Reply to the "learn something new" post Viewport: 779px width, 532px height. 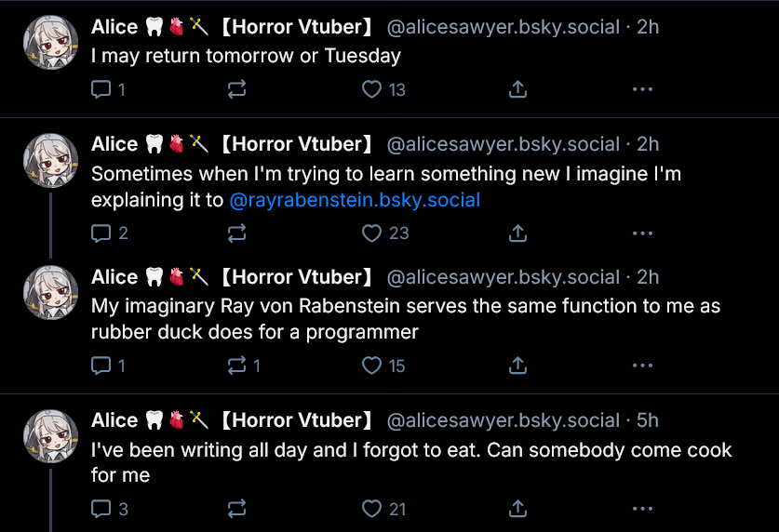[x=101, y=233]
